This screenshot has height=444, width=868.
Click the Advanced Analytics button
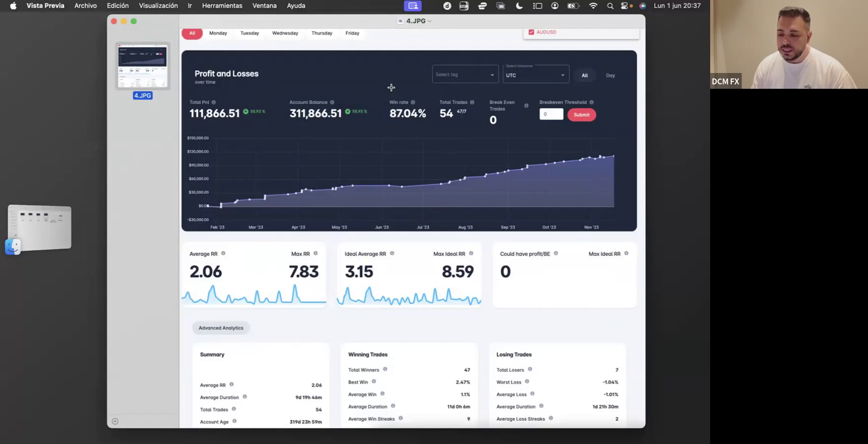click(x=221, y=328)
